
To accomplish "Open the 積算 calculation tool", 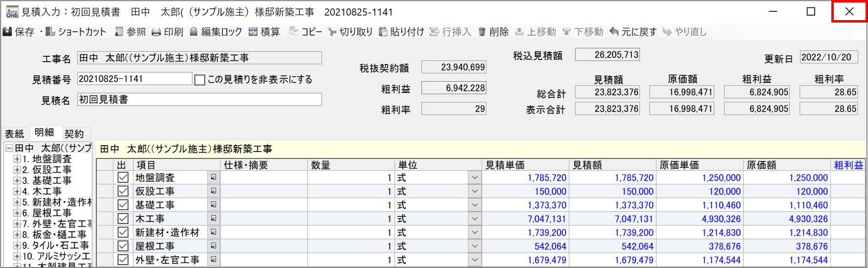I will 253,32.
